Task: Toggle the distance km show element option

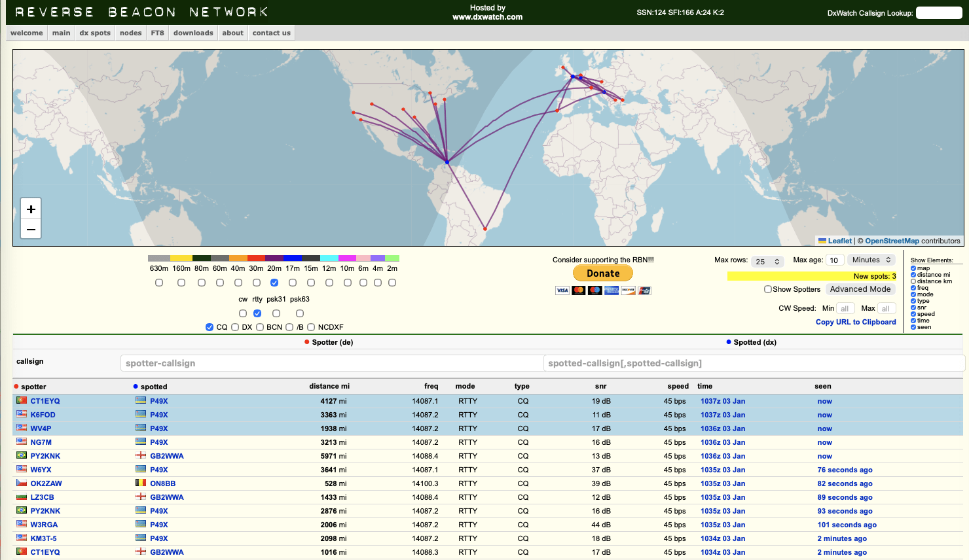Action: (913, 281)
